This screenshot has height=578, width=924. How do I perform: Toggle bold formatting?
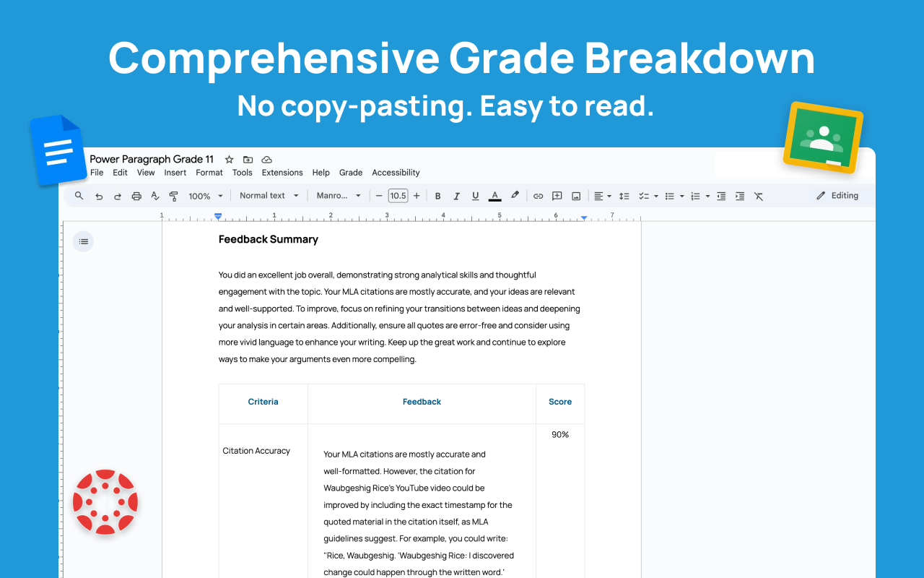(x=437, y=196)
